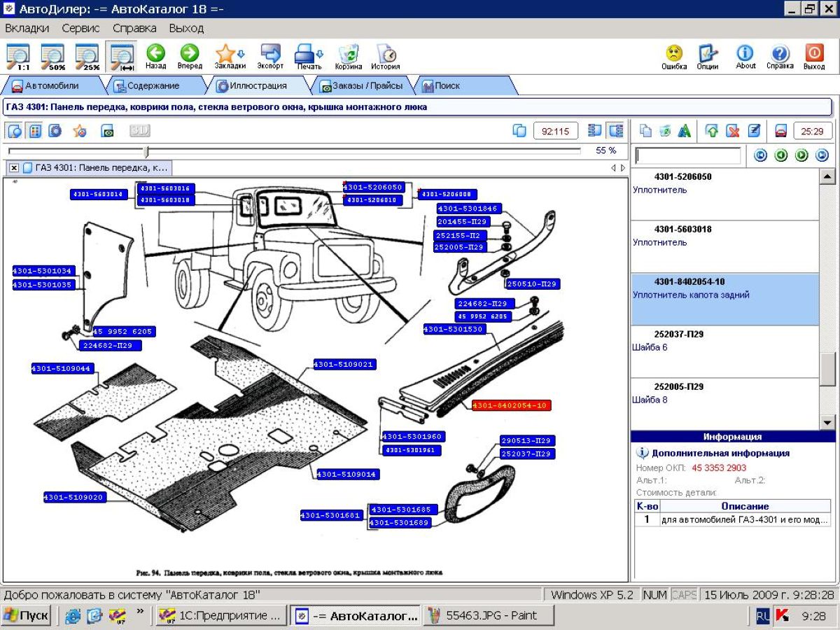
Task: Click the red X delete icon in parts panel
Action: (733, 130)
